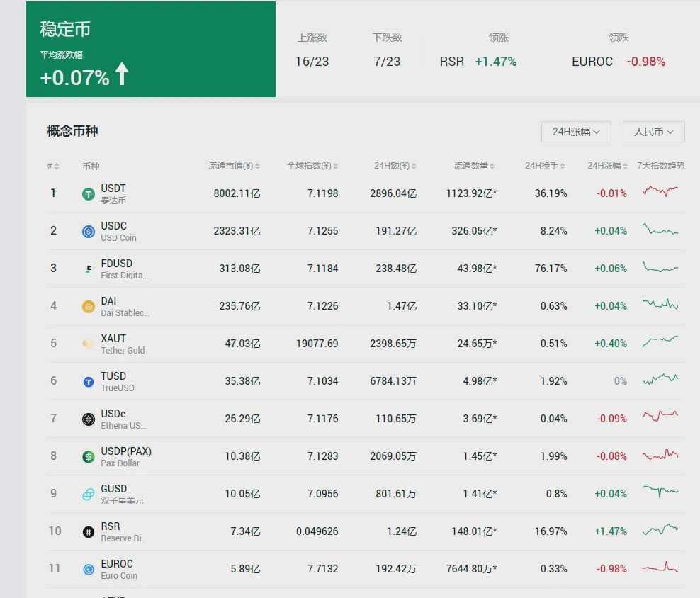This screenshot has width=700, height=598.
Task: Sort by 全球指数 column arrows
Action: pyautogui.click(x=336, y=166)
